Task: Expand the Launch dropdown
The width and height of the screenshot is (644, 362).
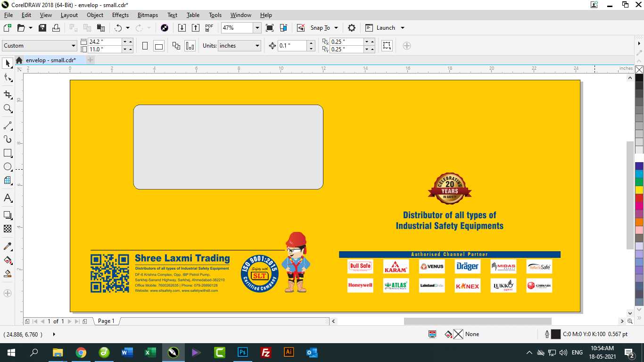Action: point(403,28)
